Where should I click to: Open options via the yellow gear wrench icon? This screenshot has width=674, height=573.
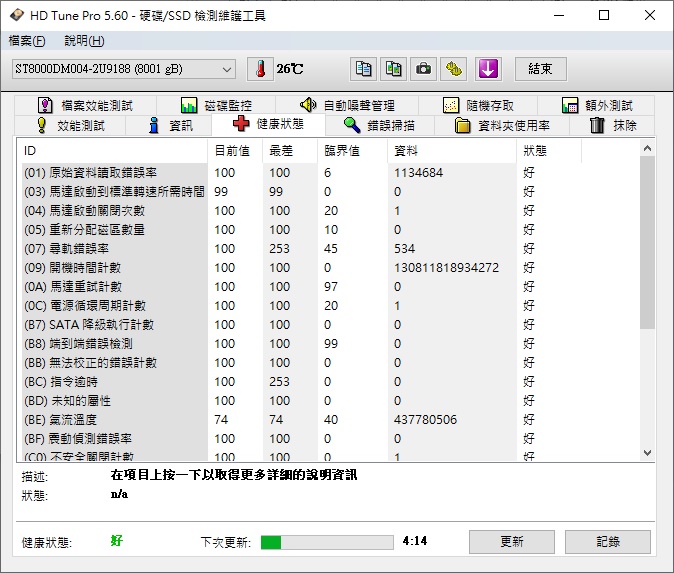[x=453, y=69]
